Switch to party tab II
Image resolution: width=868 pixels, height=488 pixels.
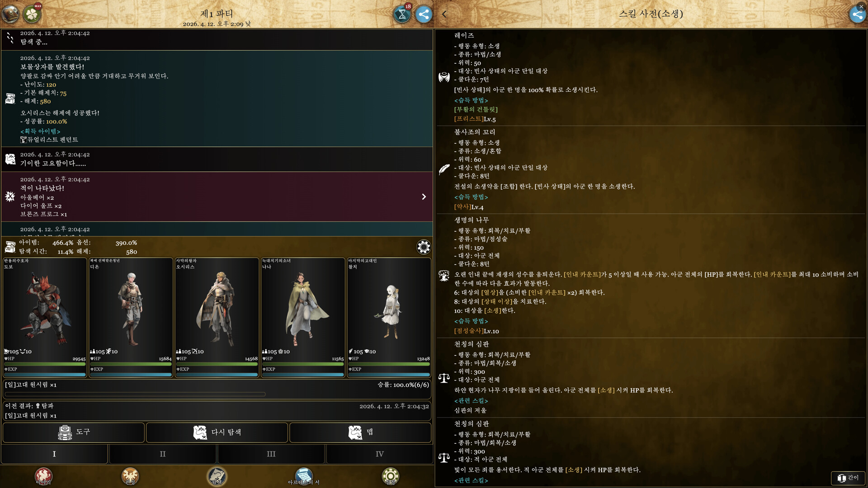click(163, 454)
